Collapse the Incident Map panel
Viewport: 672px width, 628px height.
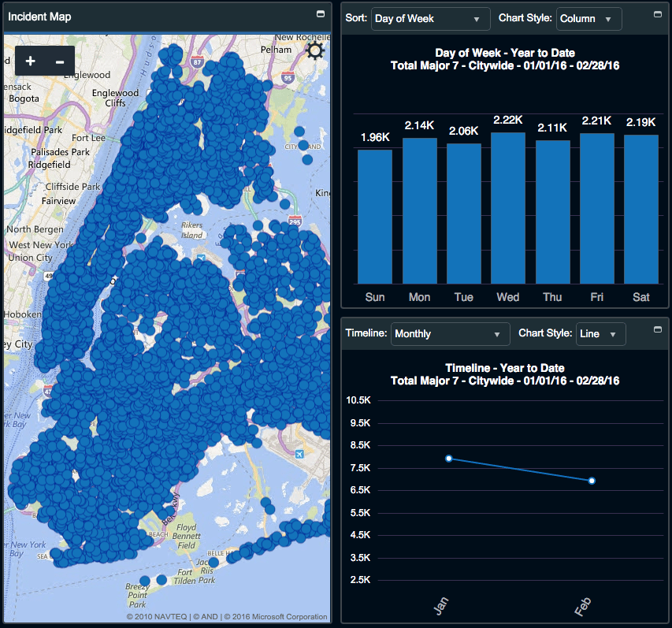tap(321, 14)
